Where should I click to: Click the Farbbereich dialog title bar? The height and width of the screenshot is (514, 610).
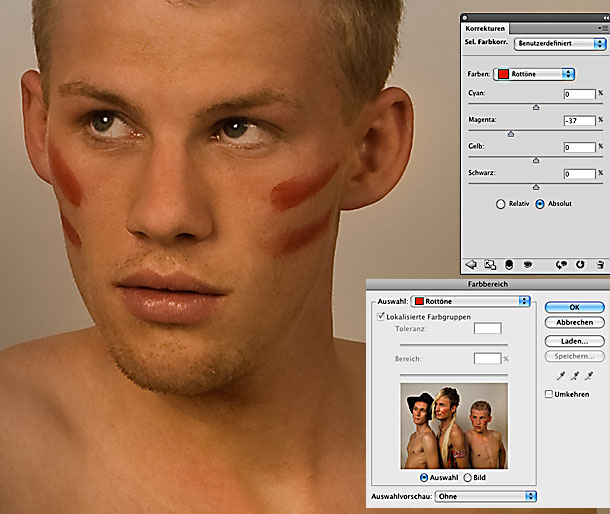click(488, 284)
